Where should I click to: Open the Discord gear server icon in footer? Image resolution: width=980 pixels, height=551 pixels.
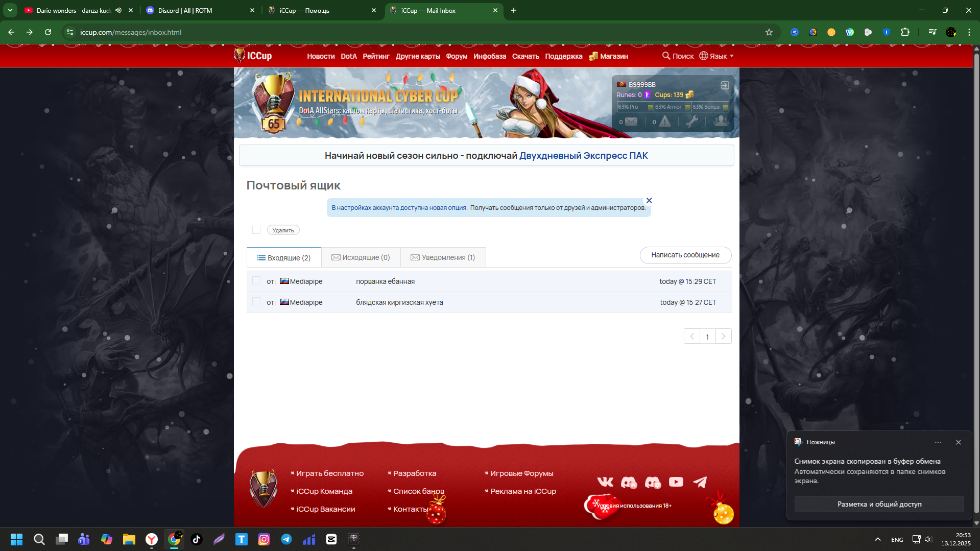pyautogui.click(x=653, y=482)
